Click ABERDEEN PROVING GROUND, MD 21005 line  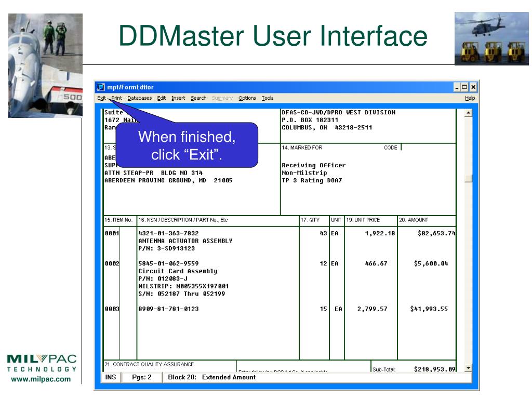point(169,180)
